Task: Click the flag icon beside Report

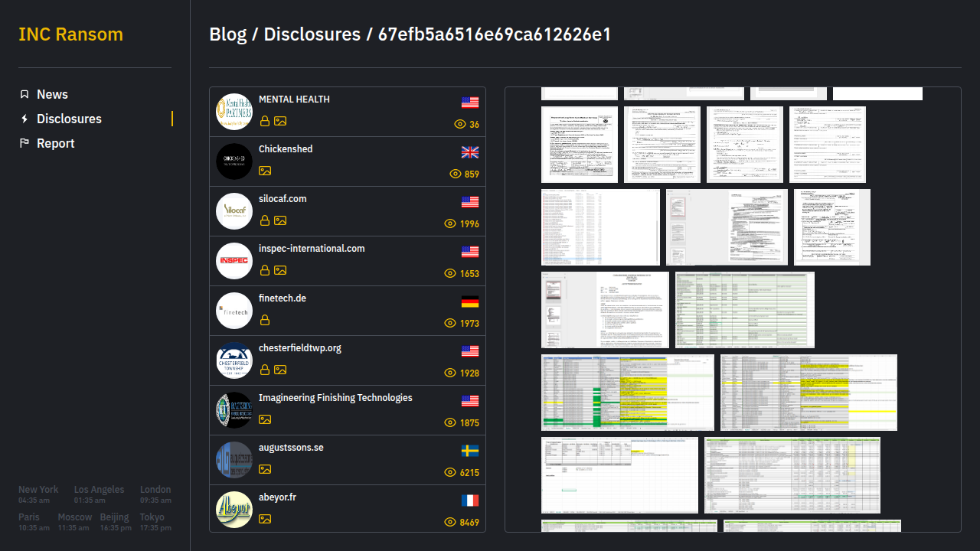Action: [x=24, y=143]
